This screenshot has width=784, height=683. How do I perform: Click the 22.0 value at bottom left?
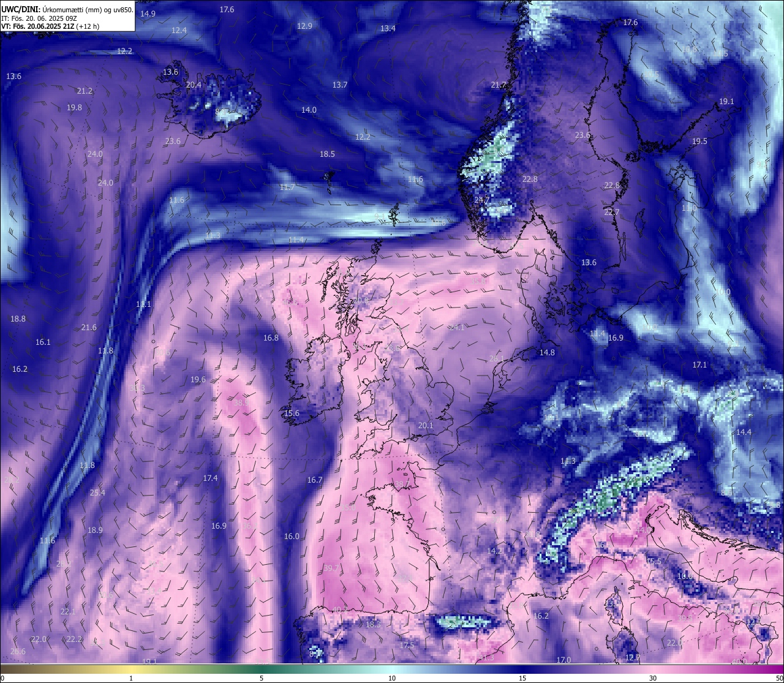point(39,639)
